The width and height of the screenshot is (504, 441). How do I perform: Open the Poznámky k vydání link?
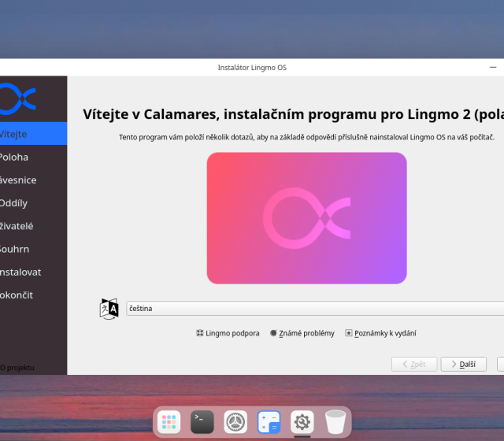pos(380,333)
